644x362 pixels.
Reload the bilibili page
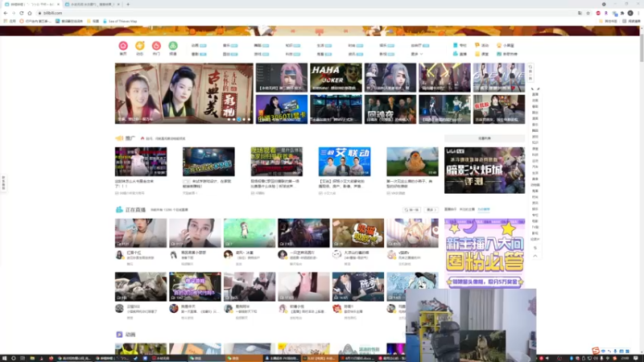click(x=22, y=13)
